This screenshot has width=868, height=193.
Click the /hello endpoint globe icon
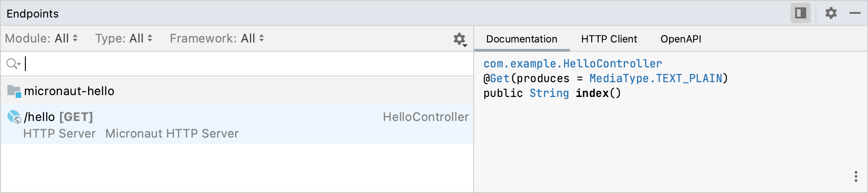click(14, 117)
